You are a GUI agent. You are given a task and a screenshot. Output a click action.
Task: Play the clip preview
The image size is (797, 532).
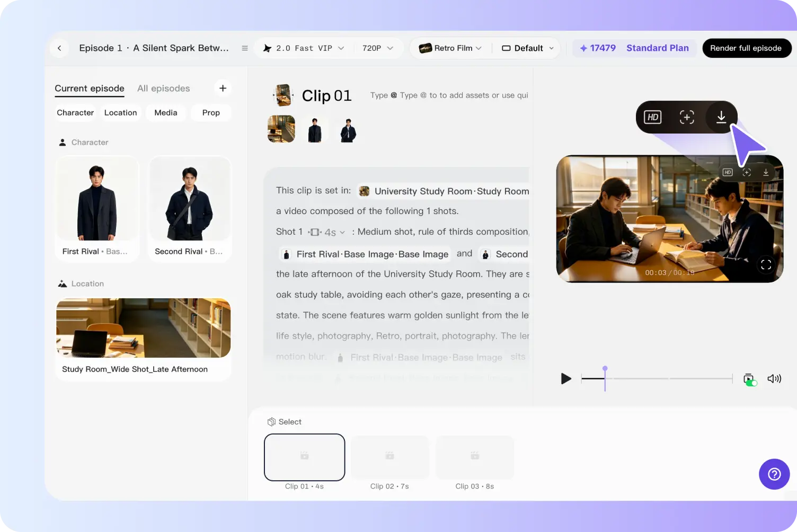point(566,378)
